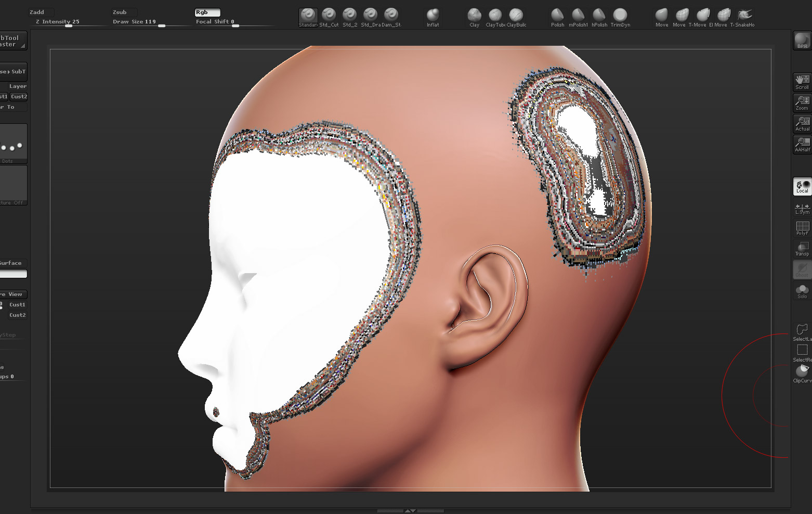Viewport: 812px width, 514px height.
Task: Open the Texture Off selector
Action: coord(13,186)
